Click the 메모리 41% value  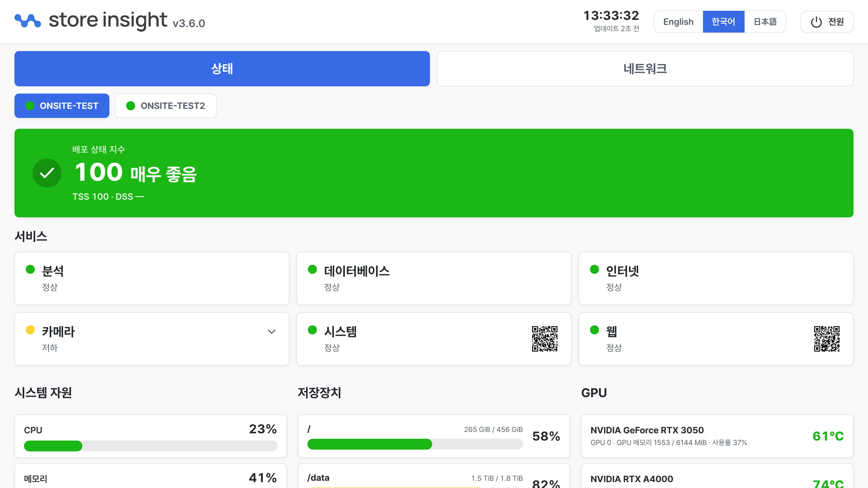pyautogui.click(x=263, y=478)
